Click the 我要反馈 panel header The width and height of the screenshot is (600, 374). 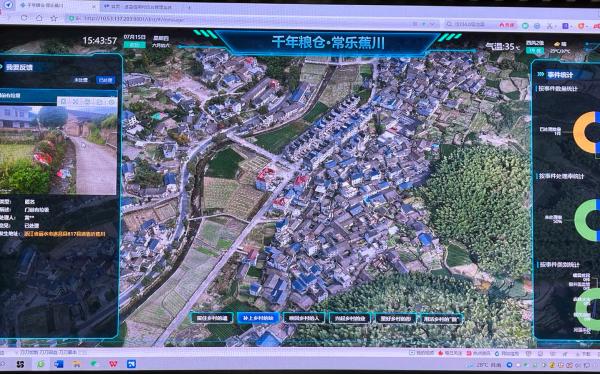pyautogui.click(x=19, y=67)
